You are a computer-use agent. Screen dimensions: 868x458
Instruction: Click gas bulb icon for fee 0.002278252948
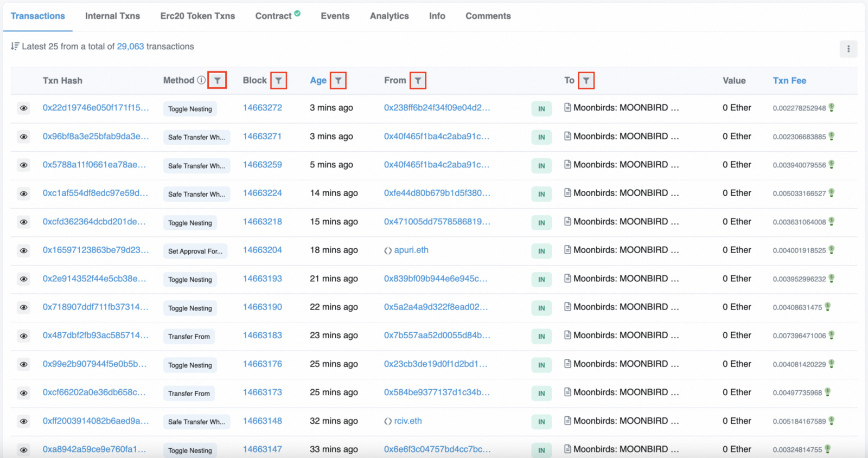[831, 107]
